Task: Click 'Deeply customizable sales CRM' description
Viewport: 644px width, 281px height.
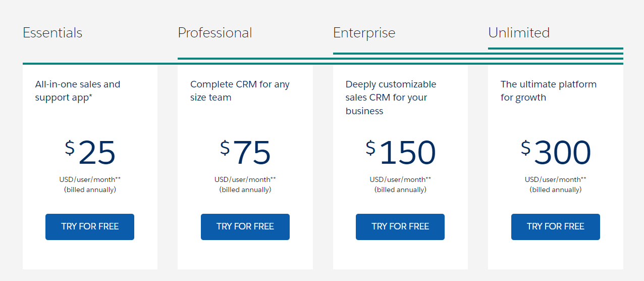Action: tap(391, 98)
